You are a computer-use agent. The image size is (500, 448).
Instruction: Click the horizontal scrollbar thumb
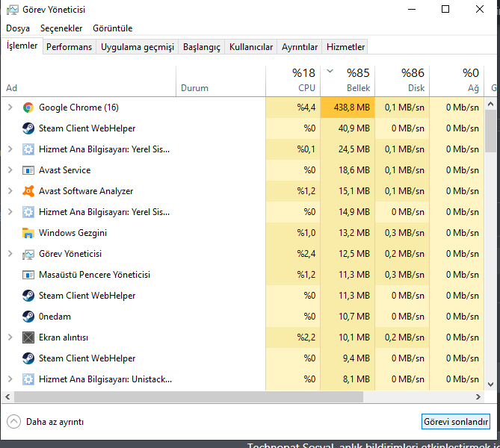click(x=188, y=397)
